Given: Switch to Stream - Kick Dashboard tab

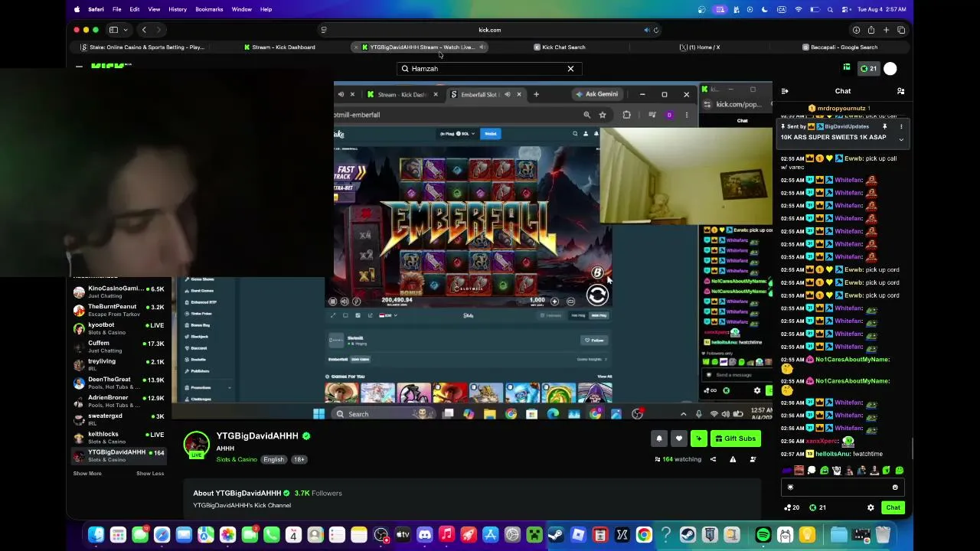Looking at the screenshot, I should (x=279, y=47).
